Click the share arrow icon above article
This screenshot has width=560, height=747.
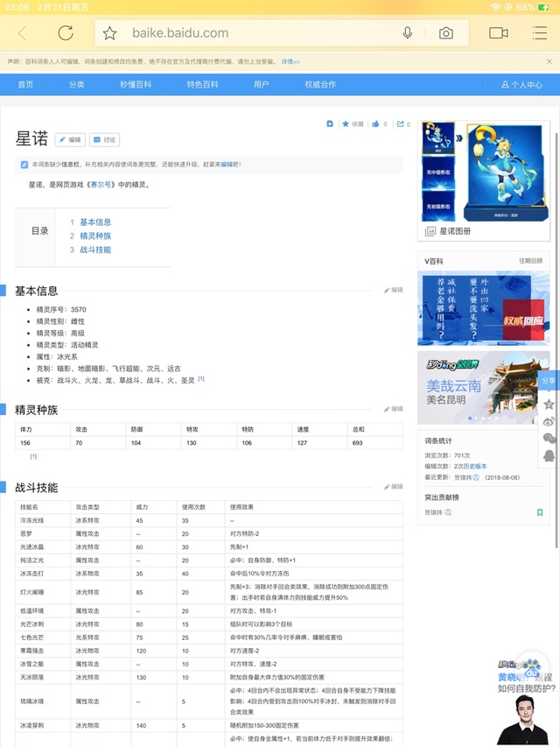click(401, 123)
